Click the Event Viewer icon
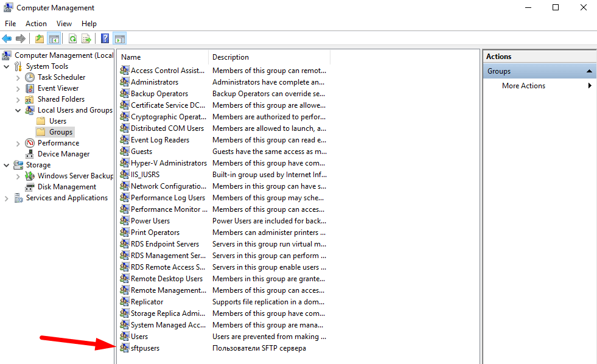The height and width of the screenshot is (364, 597). [x=30, y=88]
